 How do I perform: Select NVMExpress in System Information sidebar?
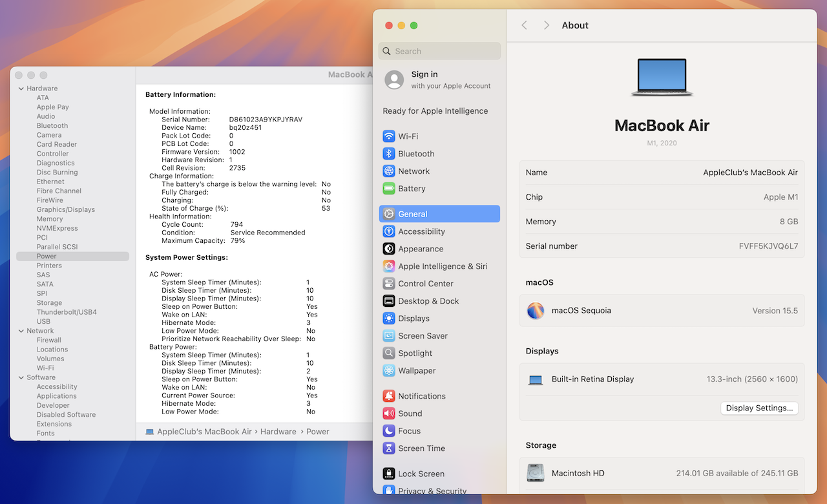coord(57,228)
